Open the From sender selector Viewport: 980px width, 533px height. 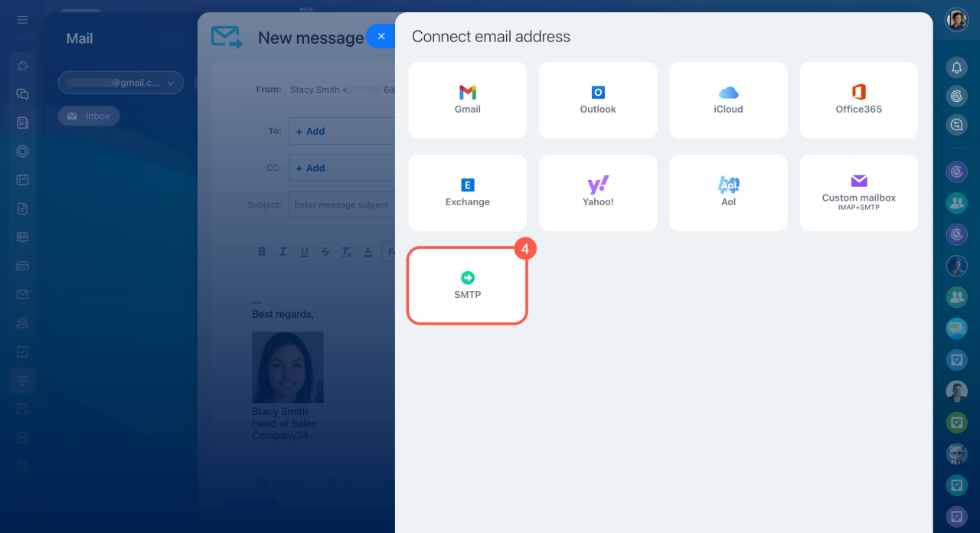[x=342, y=90]
